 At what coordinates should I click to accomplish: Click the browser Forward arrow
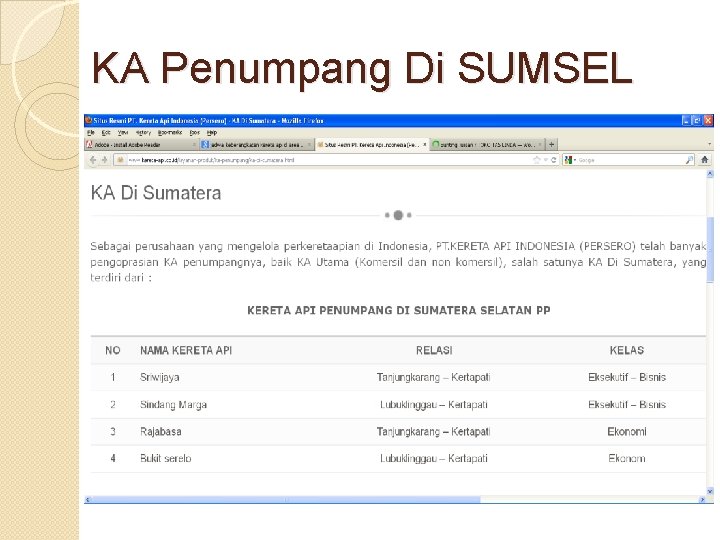point(104,160)
